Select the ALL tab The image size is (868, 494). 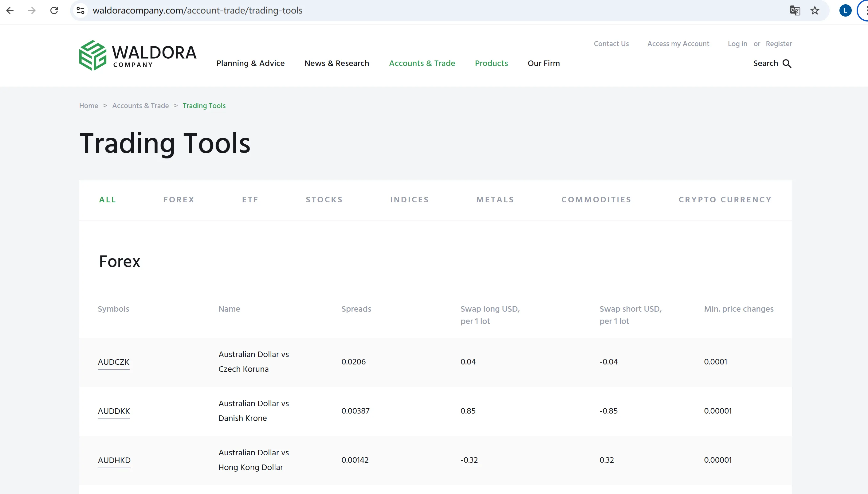pyautogui.click(x=108, y=200)
